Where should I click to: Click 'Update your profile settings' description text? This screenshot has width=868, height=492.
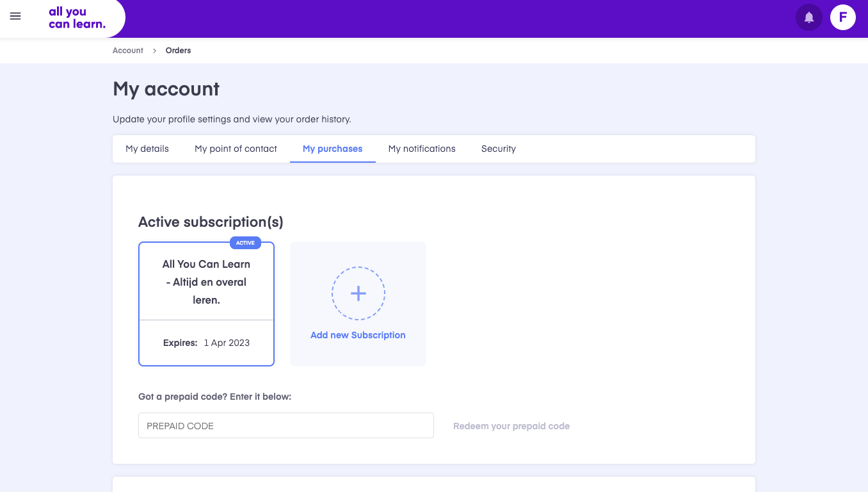232,119
